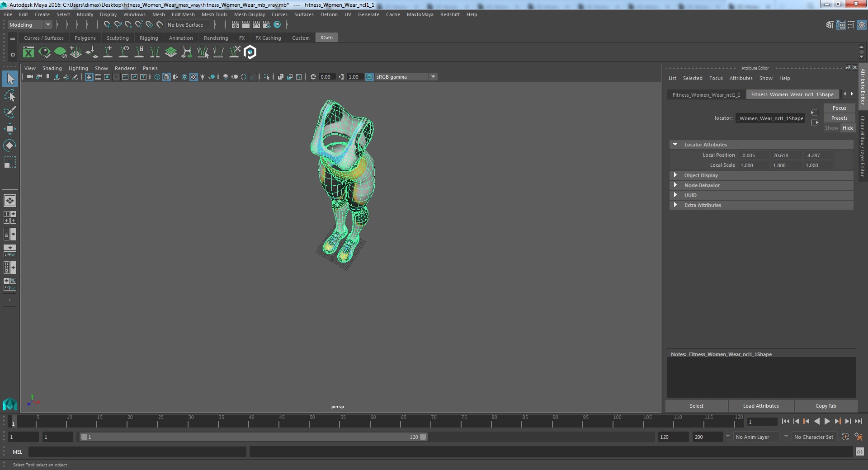The height and width of the screenshot is (470, 868).
Task: Click the Focus button in Attribute Editor
Action: click(839, 108)
